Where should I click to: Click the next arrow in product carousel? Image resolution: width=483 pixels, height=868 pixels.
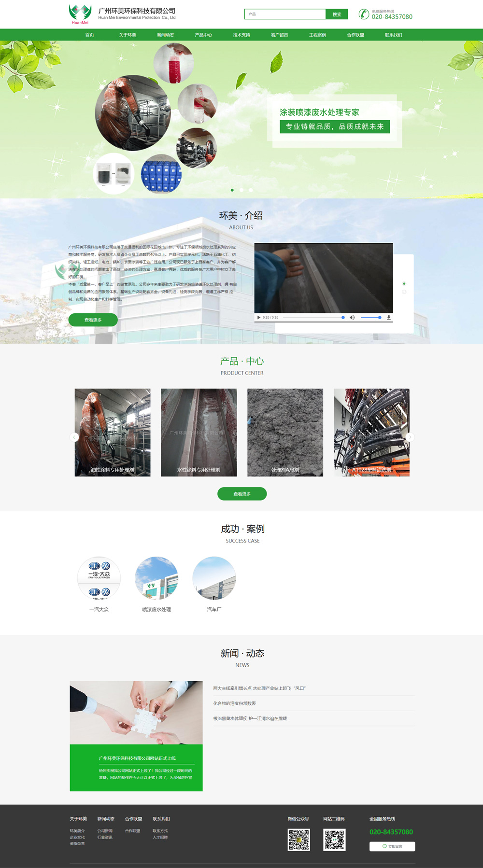tap(410, 437)
